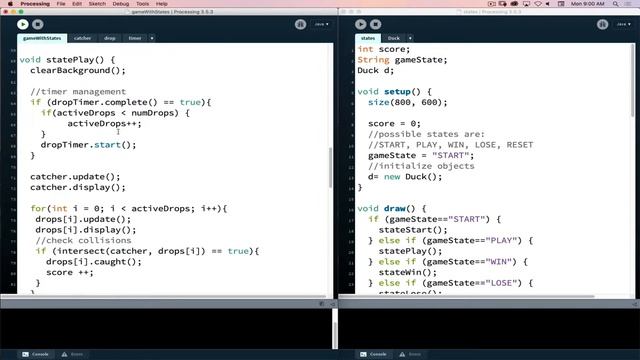Click the console scrollbar in gameWithStates window

(x=335, y=336)
